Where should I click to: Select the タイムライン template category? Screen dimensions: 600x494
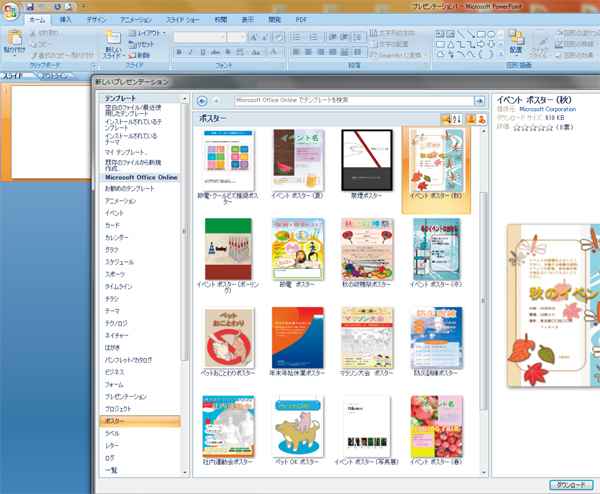pos(119,287)
